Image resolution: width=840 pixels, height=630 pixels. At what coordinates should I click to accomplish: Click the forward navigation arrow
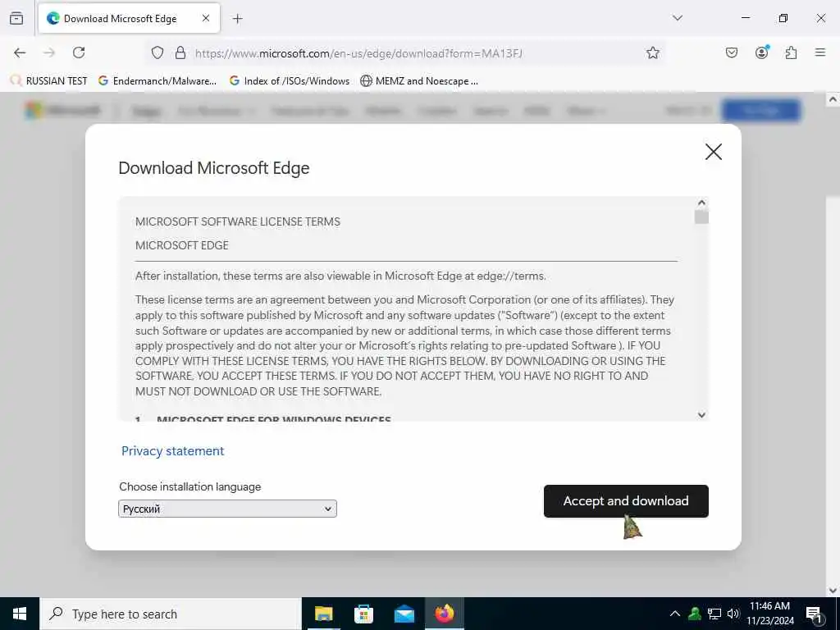pyautogui.click(x=49, y=52)
